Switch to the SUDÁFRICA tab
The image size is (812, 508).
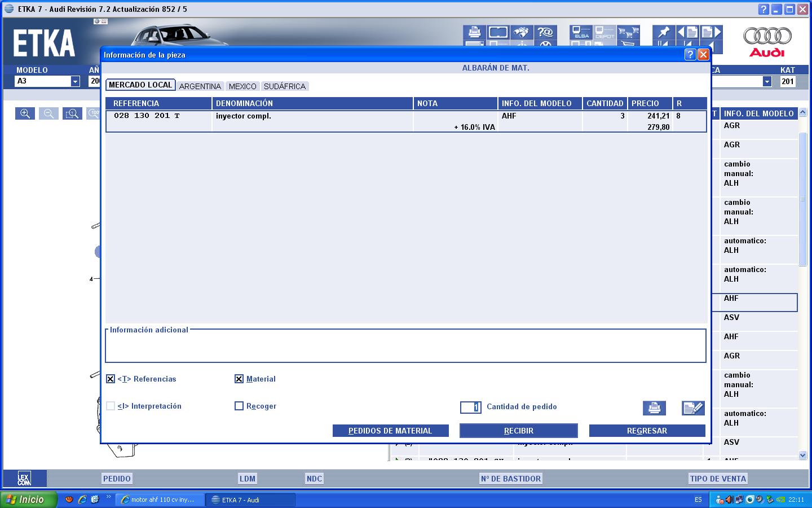[285, 86]
